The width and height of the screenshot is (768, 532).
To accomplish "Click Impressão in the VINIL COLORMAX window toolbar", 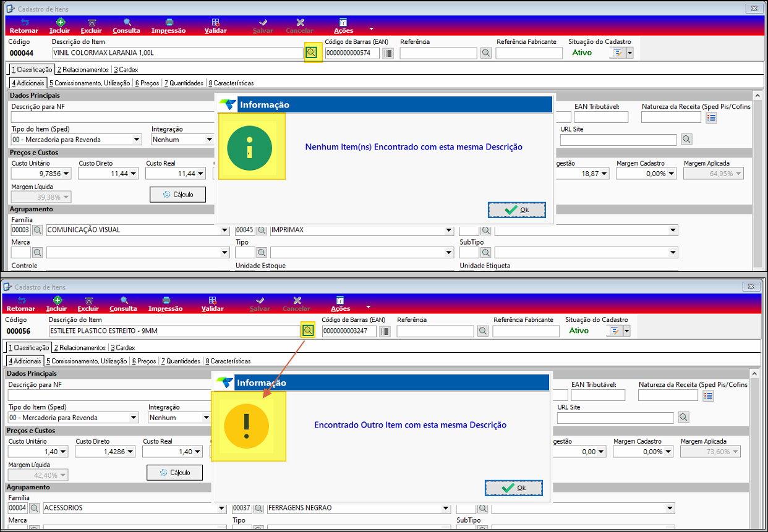I will [x=168, y=26].
